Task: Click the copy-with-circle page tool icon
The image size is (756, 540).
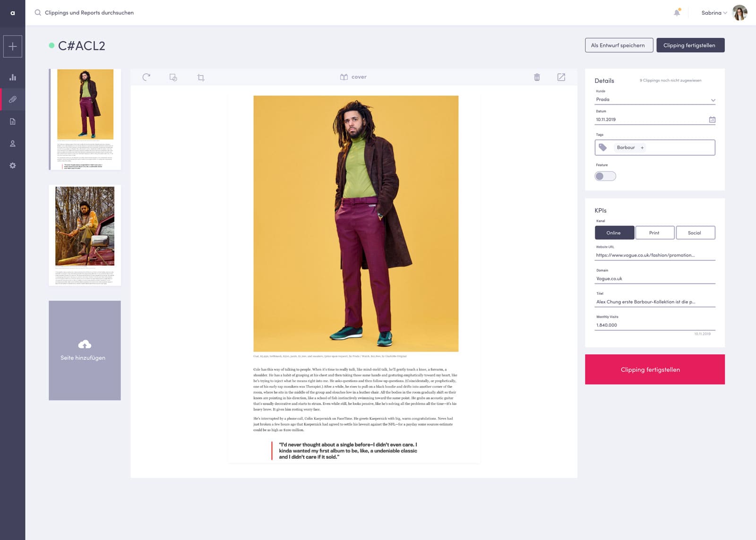Action: point(173,77)
